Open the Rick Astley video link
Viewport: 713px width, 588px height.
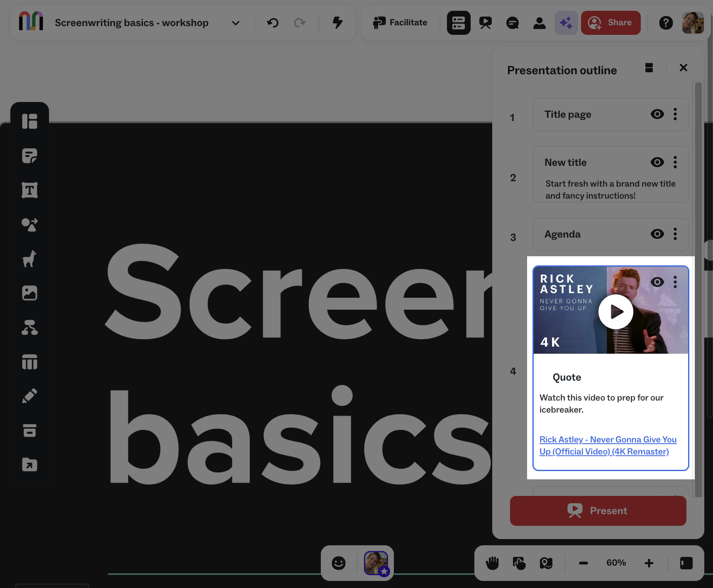(x=608, y=445)
